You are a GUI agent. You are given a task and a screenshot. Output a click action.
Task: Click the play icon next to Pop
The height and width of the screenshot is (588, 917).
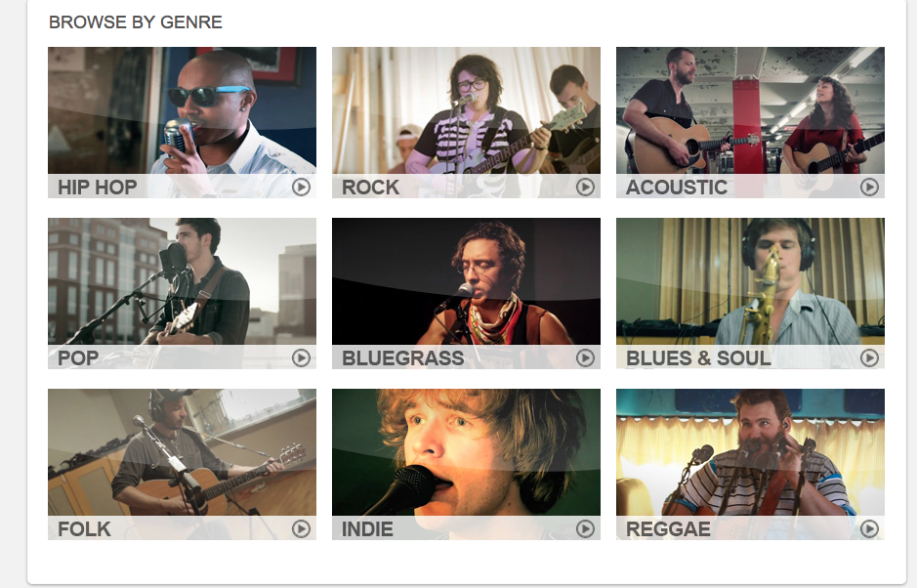pyautogui.click(x=301, y=358)
